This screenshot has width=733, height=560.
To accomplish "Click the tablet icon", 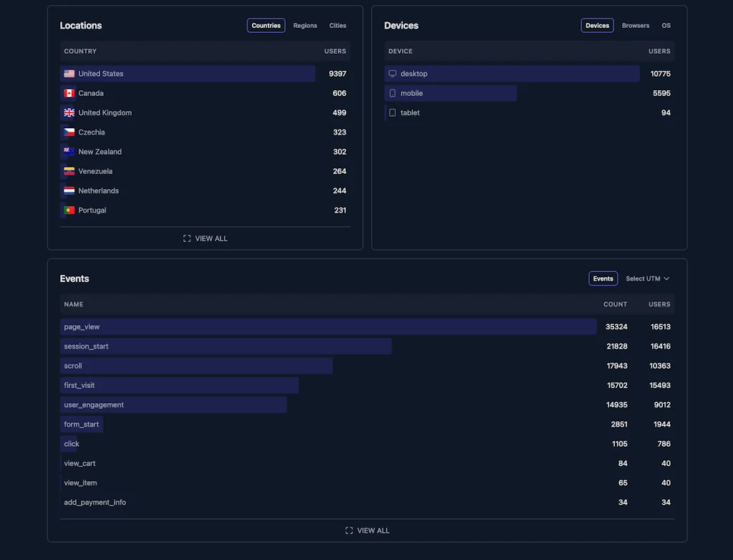I will pos(392,112).
